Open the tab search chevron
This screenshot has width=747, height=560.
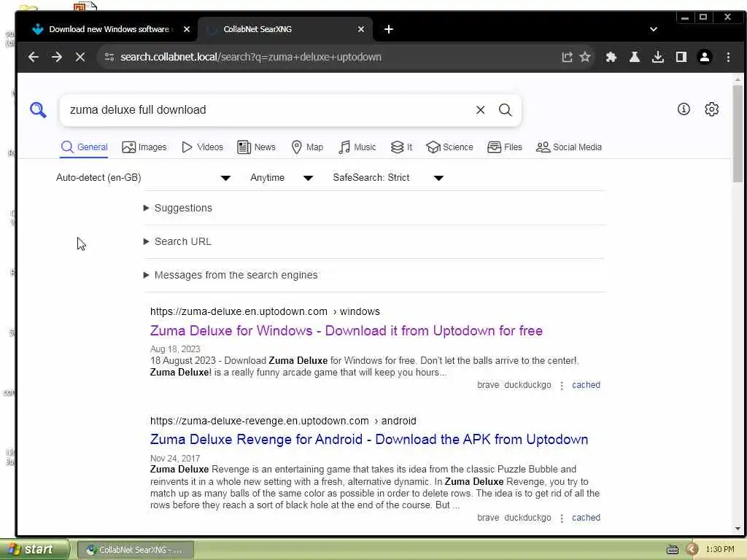click(x=654, y=29)
